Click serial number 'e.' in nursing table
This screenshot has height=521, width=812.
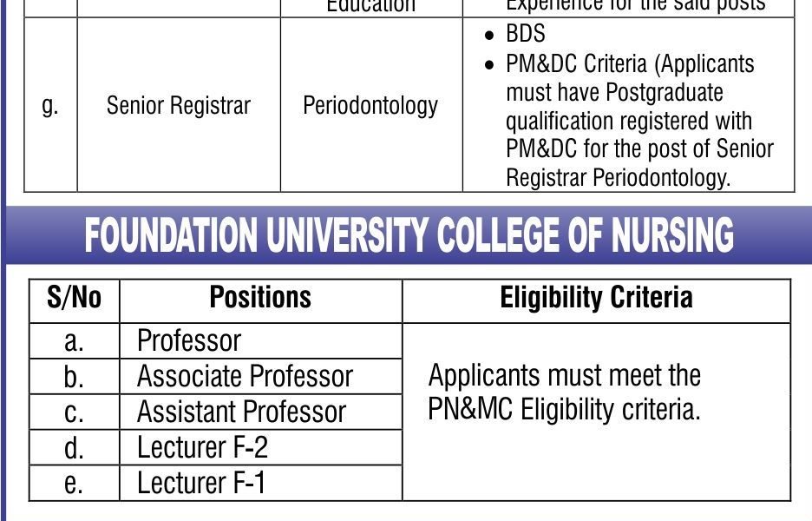pyautogui.click(x=74, y=484)
